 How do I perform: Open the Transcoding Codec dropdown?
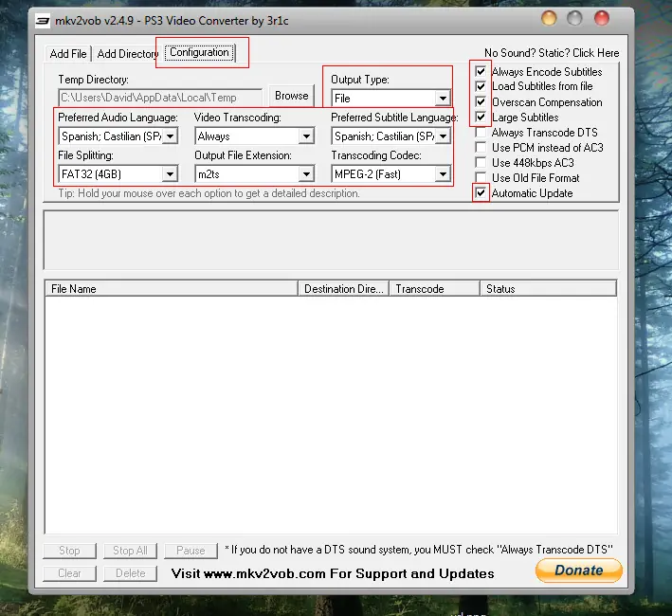(390, 174)
